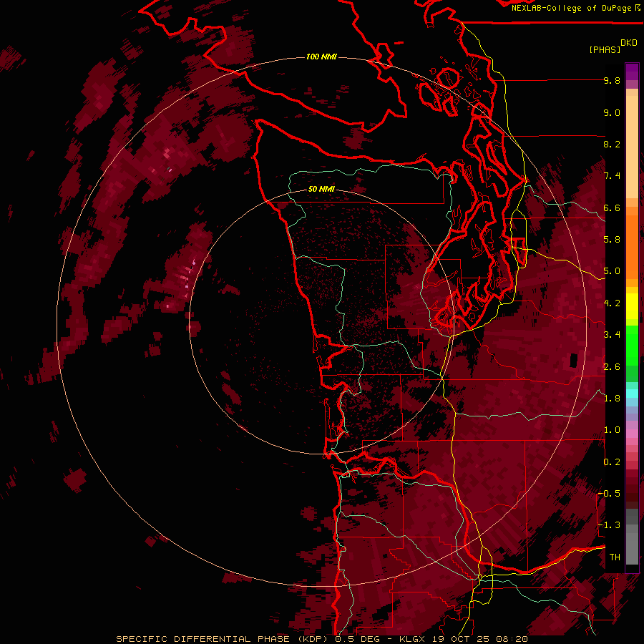Viewport: 644px width, 644px height.
Task: Click the 1.0 scale value
Action: click(612, 430)
